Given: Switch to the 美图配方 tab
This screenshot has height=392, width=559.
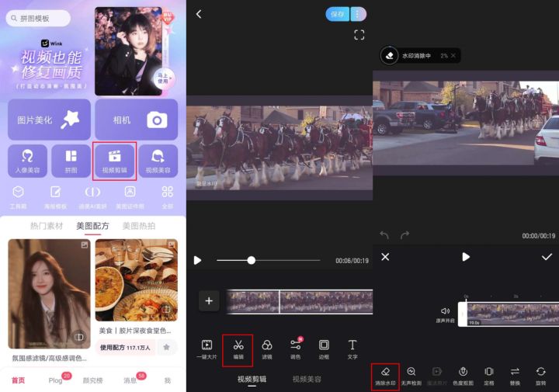Looking at the screenshot, I should (x=92, y=226).
